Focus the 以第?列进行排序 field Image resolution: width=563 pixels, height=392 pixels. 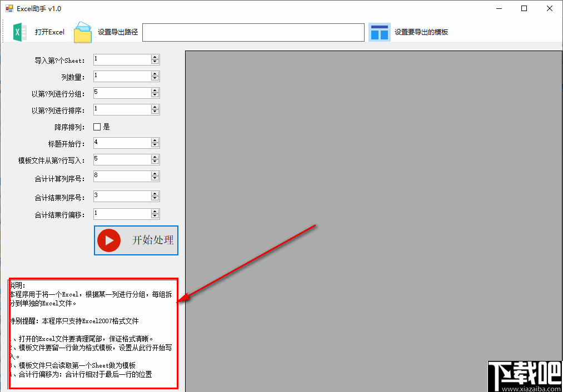point(122,109)
